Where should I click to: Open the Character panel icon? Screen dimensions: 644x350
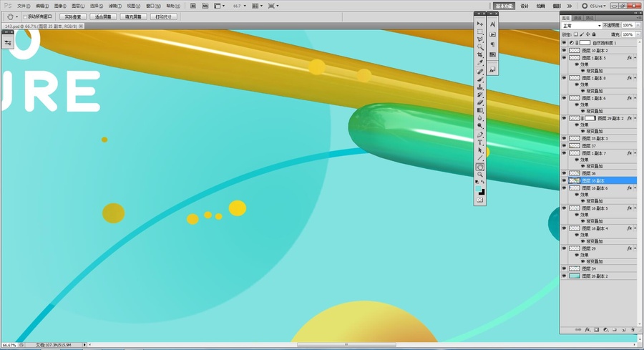click(x=492, y=24)
